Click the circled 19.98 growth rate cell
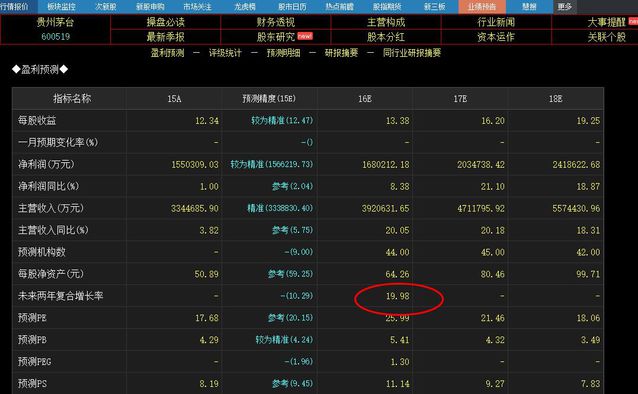 coord(398,296)
